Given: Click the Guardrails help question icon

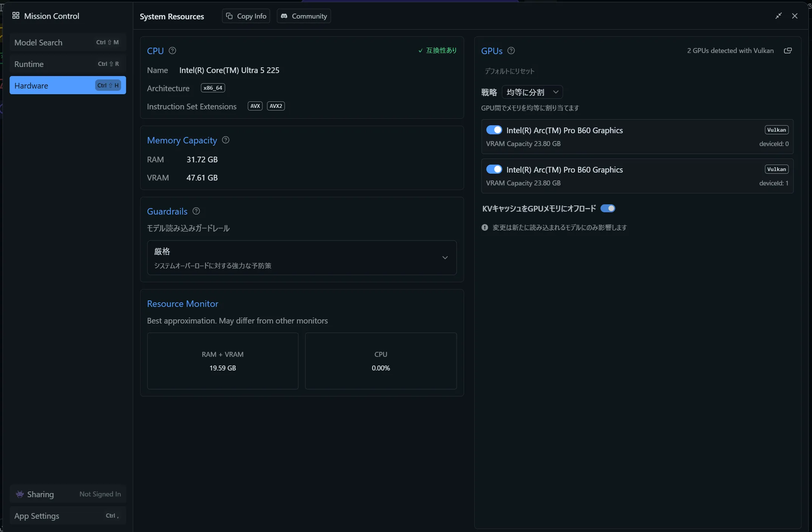Looking at the screenshot, I should [x=196, y=211].
